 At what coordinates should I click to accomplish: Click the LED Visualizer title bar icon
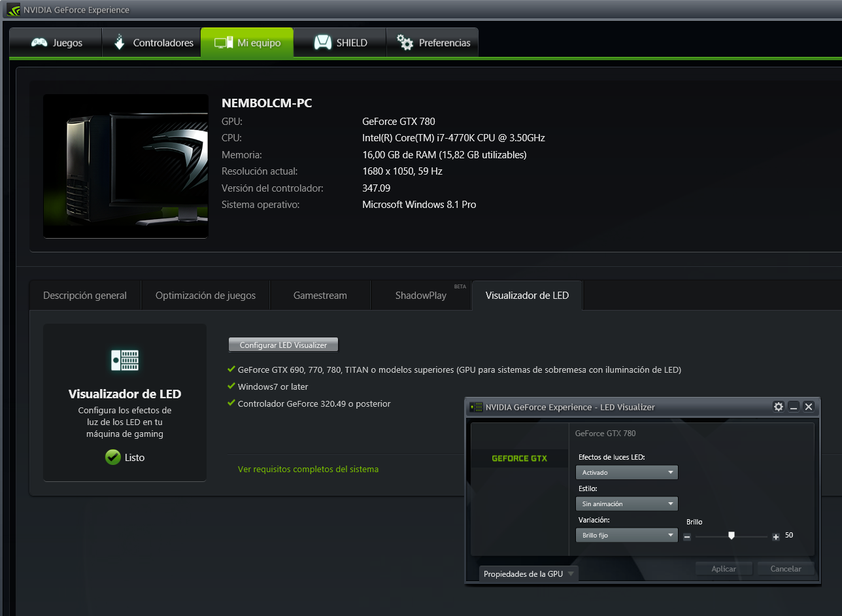tap(477, 407)
